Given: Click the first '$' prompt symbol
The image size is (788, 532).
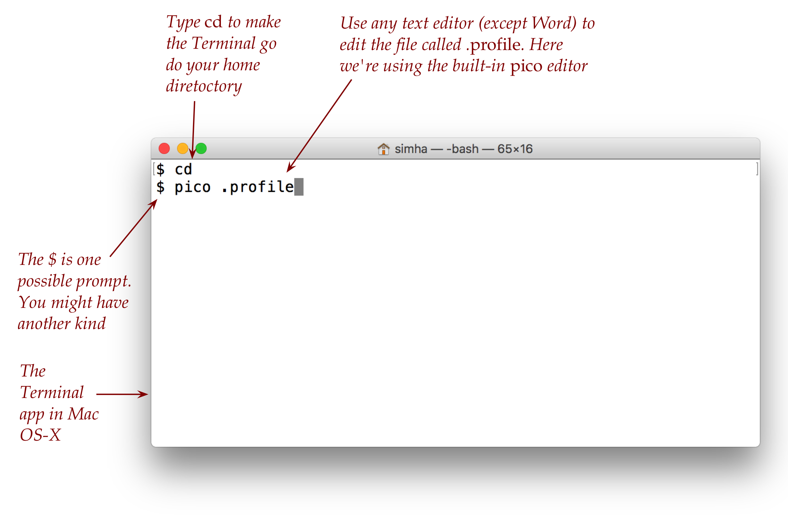Looking at the screenshot, I should tap(161, 169).
